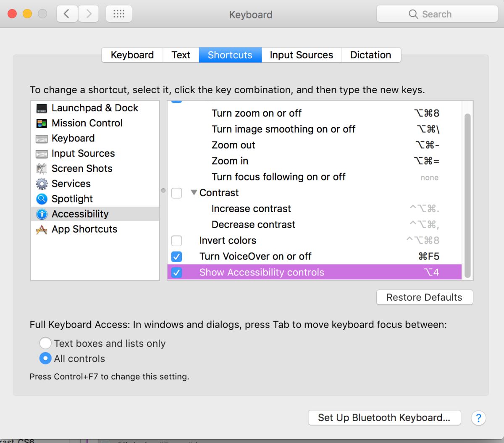Viewport: 504px width, 443px height.
Task: Click the Launchpad & Dock icon
Action: 42,108
